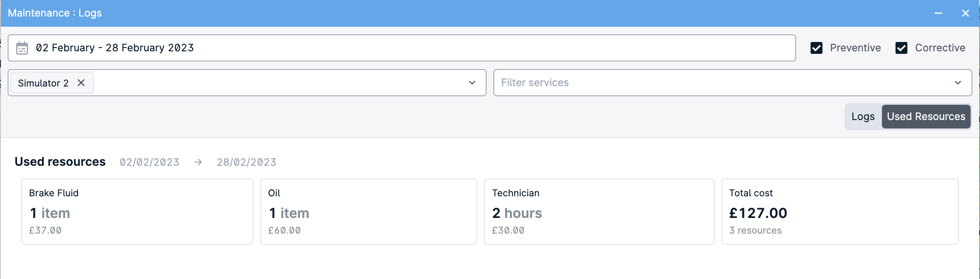Remove the Simulator 2 tag
Screen dimensions: 980x279
tap(81, 83)
